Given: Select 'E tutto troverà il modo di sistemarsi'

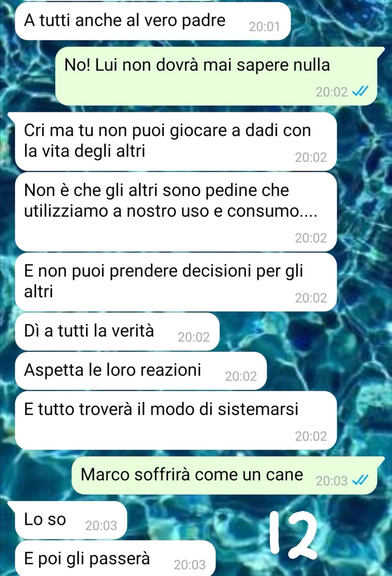Looking at the screenshot, I should (176, 420).
